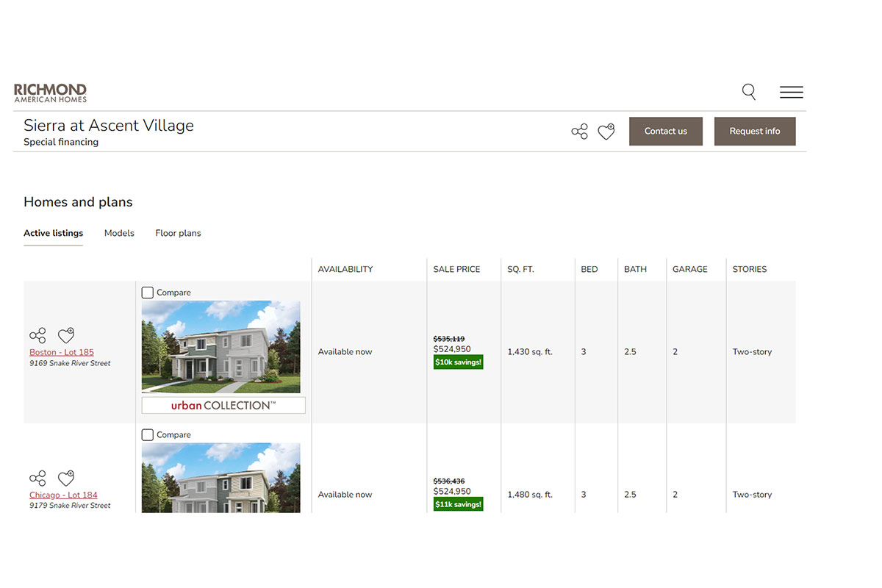
Task: Open the Chicago - Lot 184 link
Action: [x=63, y=495]
